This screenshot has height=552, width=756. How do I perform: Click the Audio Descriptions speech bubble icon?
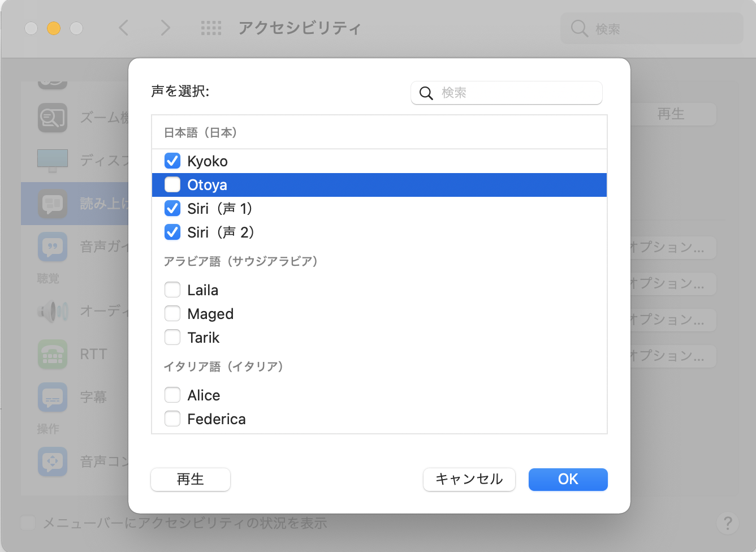(x=53, y=247)
